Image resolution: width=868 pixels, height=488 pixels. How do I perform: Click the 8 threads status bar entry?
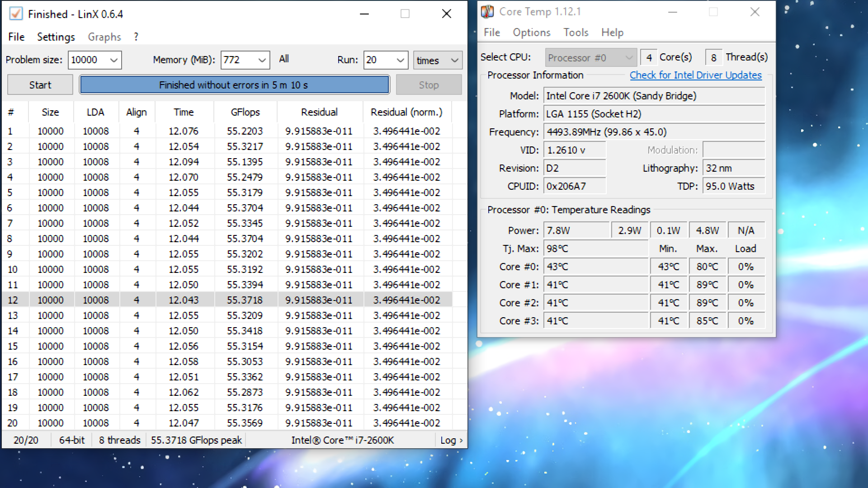coord(120,440)
